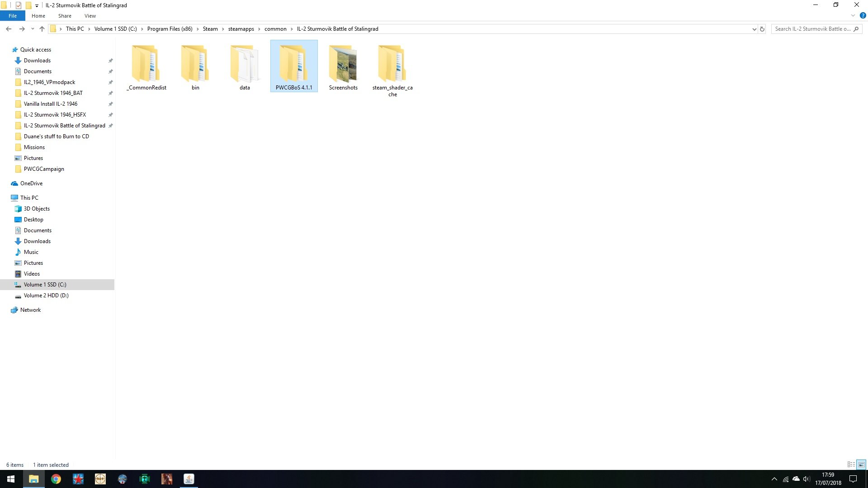868x488 pixels.
Task: Click common breadcrumb segment
Action: [x=275, y=29]
